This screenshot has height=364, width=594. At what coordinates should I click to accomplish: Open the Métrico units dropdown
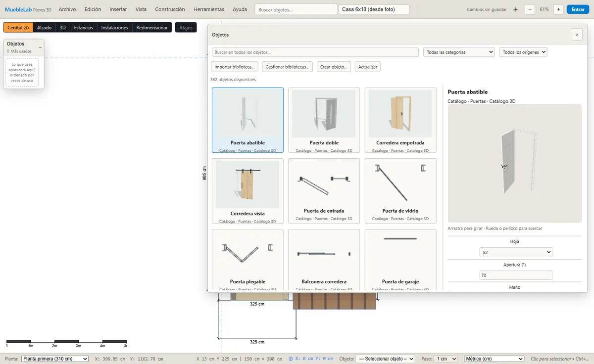(x=494, y=359)
